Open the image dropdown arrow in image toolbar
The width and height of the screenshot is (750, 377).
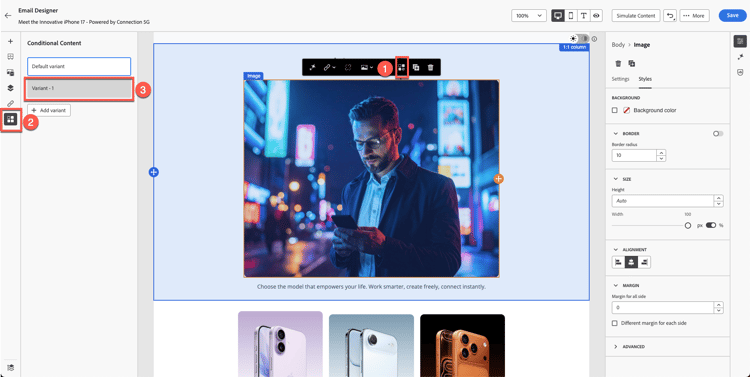pyautogui.click(x=372, y=68)
